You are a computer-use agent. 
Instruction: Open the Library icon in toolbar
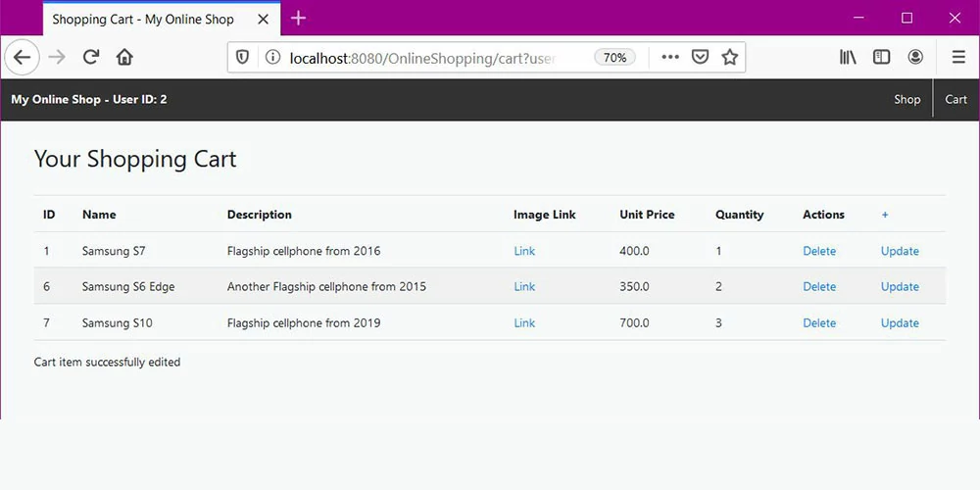click(848, 58)
